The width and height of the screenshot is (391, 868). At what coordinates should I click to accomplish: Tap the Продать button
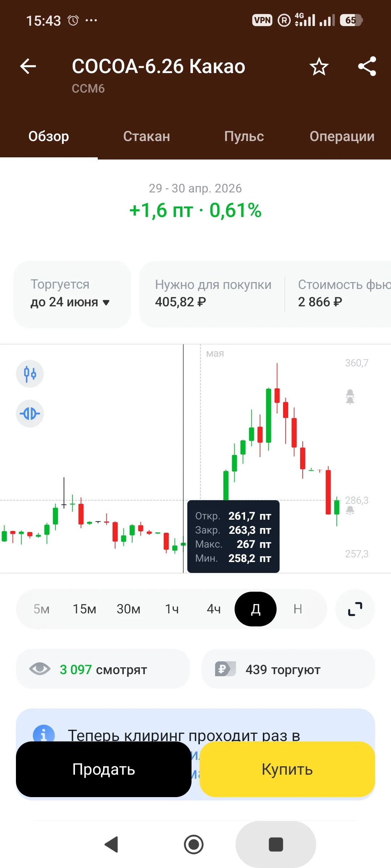104,769
